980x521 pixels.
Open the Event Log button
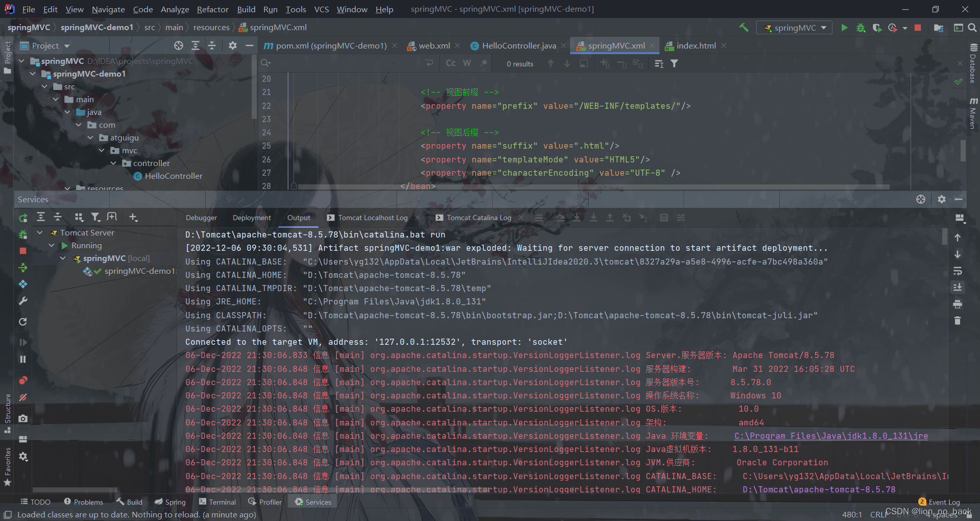(x=939, y=502)
